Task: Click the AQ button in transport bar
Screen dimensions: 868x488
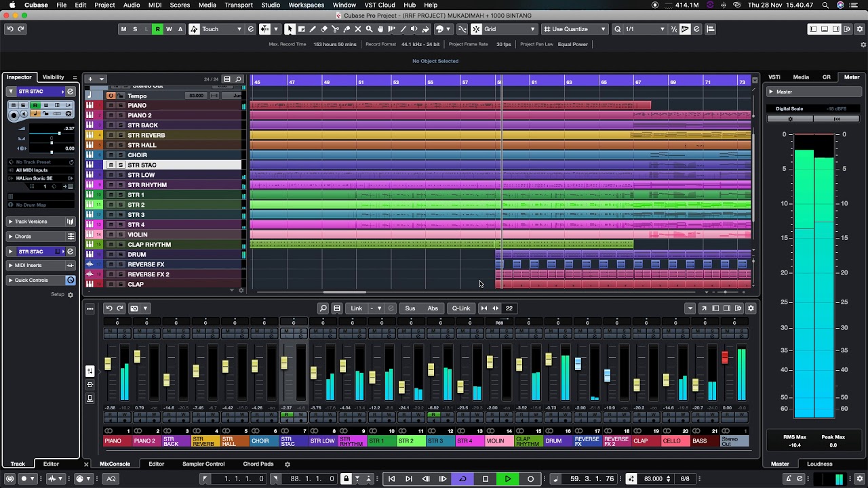Action: 111,479
